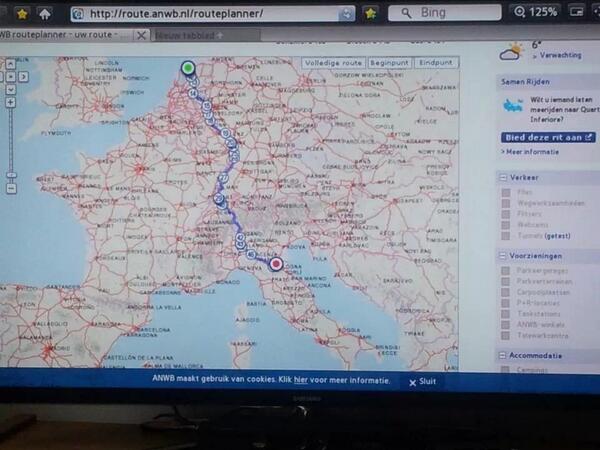
Task: Enable the P+R-locaties checkbox
Action: tap(505, 303)
